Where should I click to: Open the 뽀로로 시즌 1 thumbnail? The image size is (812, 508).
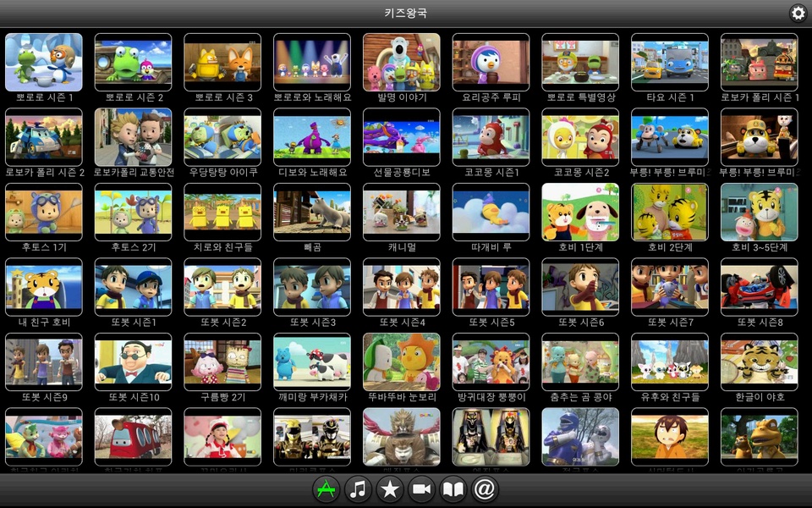44,62
